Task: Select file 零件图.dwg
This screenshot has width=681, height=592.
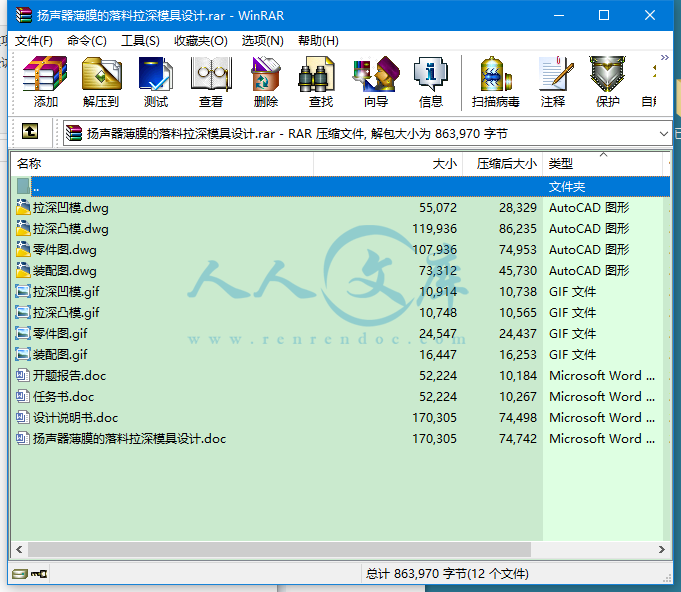Action: 341,250
